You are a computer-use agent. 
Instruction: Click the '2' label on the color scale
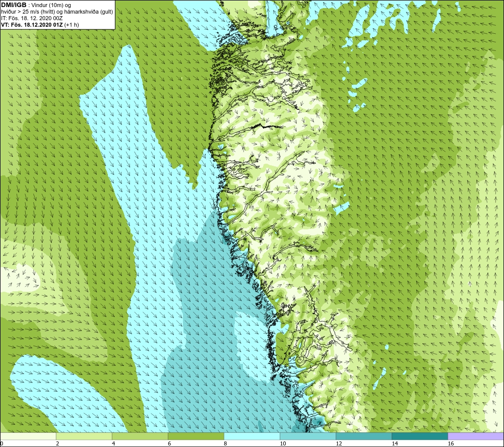click(x=57, y=444)
